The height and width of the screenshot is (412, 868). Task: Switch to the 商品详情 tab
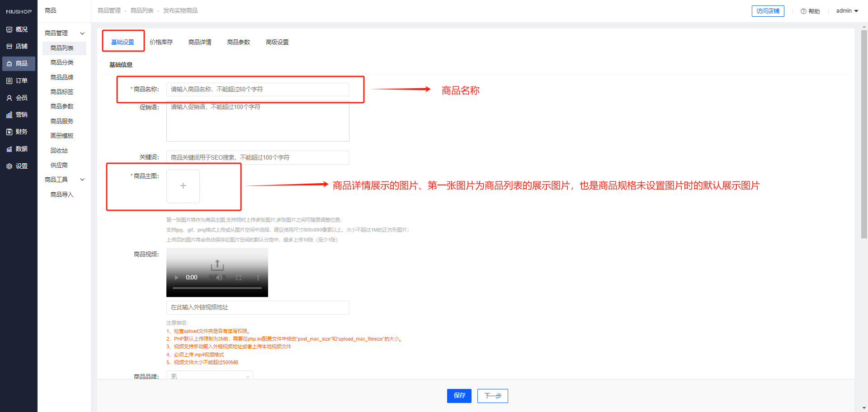200,42
